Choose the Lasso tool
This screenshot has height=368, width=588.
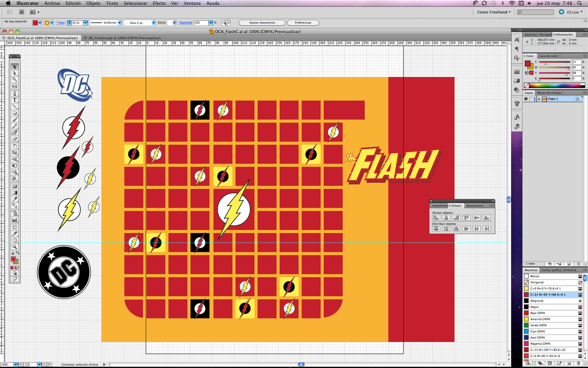(x=15, y=86)
